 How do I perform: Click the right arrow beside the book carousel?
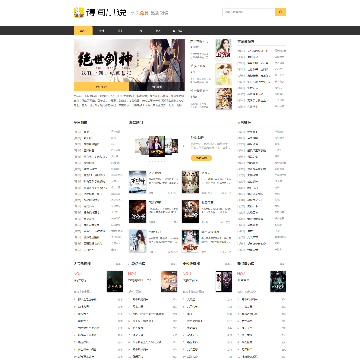point(183,146)
